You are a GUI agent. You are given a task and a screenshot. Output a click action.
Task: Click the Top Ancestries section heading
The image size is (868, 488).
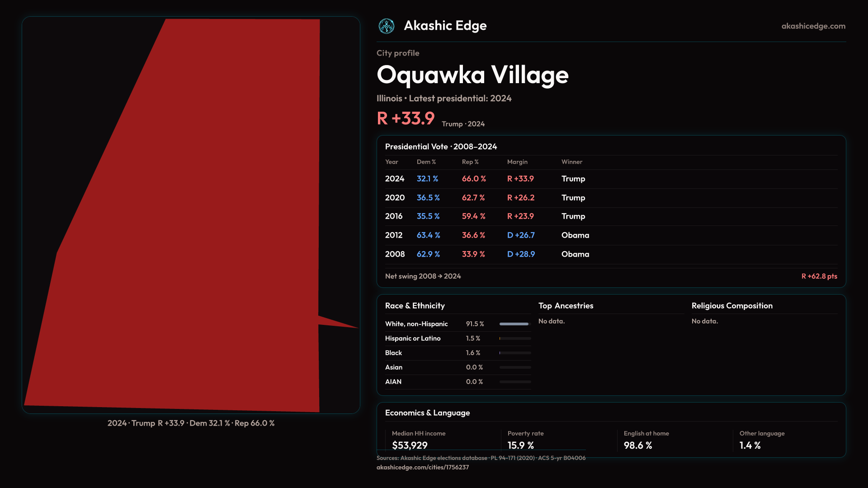pyautogui.click(x=566, y=306)
